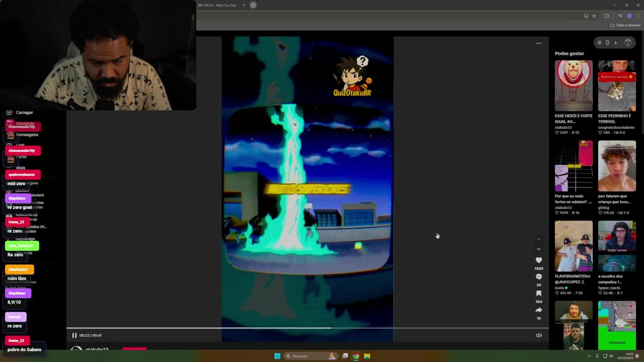The image size is (644, 362).
Task: Save the video with the bookmark icon
Action: click(539, 293)
